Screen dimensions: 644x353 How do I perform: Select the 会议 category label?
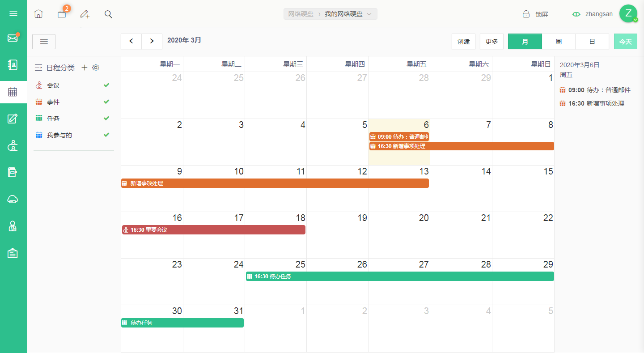point(53,85)
